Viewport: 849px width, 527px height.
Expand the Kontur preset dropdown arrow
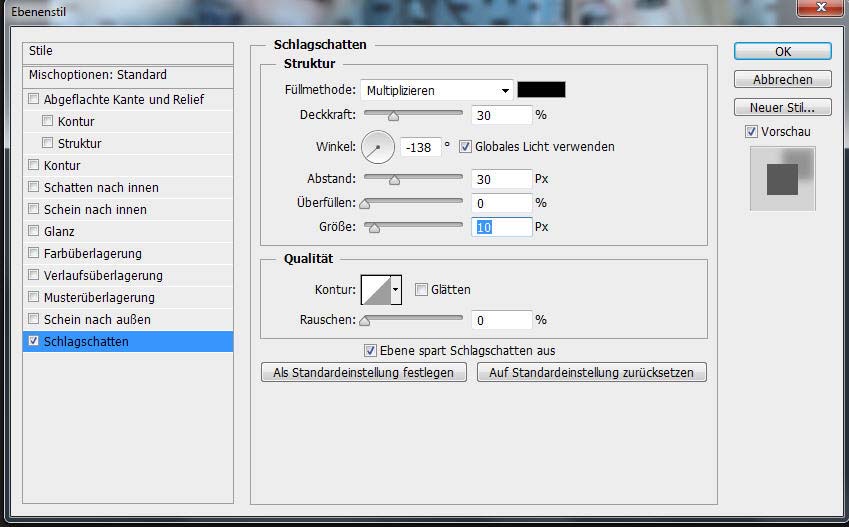pos(396,290)
